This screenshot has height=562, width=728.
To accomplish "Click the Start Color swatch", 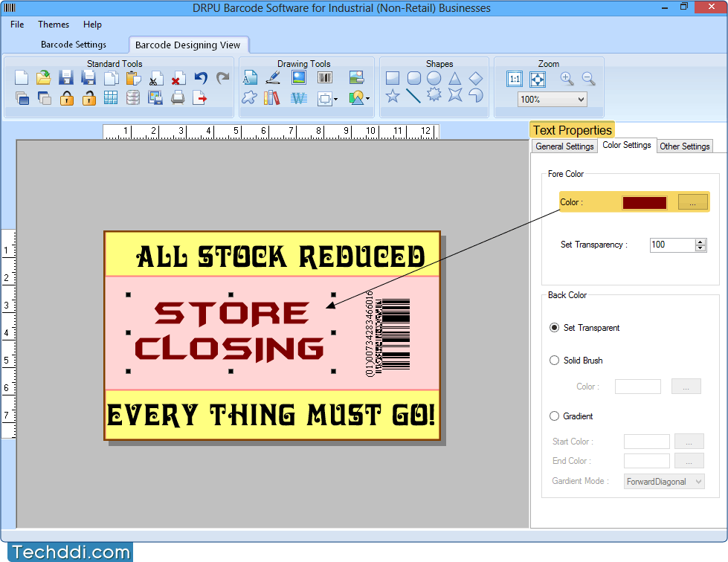I will pyautogui.click(x=647, y=442).
